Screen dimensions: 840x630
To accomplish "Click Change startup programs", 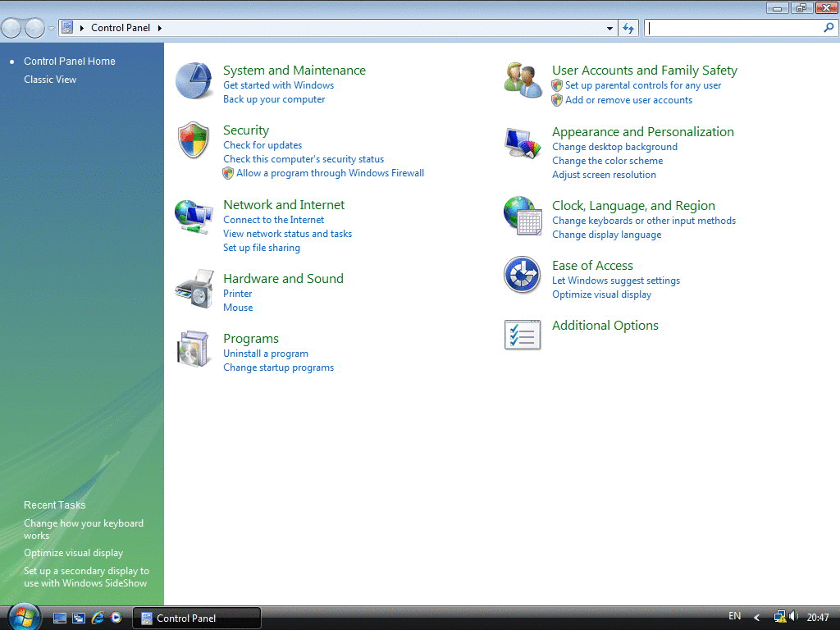I will point(278,367).
